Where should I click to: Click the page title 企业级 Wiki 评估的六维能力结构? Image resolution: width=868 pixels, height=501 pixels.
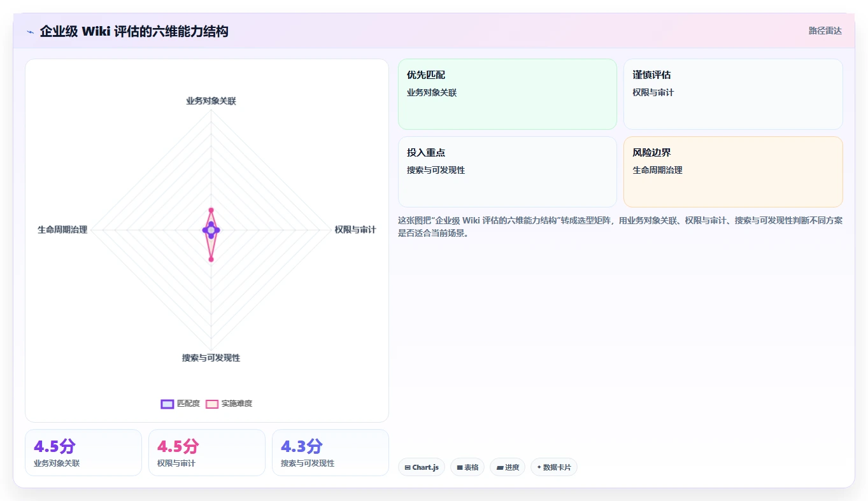pos(134,31)
